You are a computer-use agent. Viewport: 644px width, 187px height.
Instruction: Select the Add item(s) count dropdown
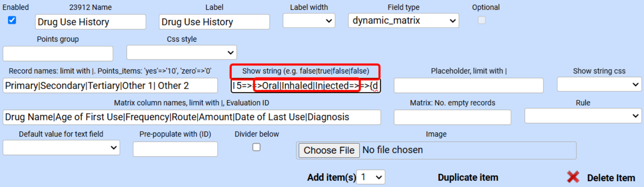pyautogui.click(x=371, y=177)
